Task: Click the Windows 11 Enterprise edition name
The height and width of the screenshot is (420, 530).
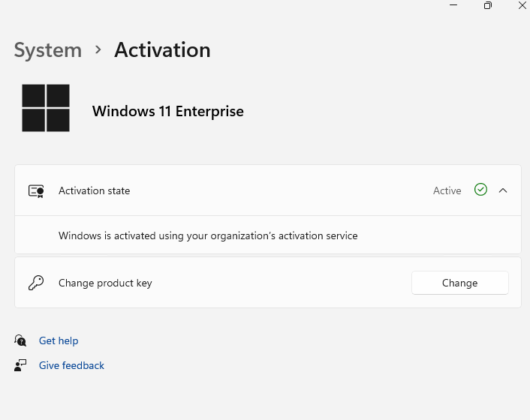Action: (167, 111)
